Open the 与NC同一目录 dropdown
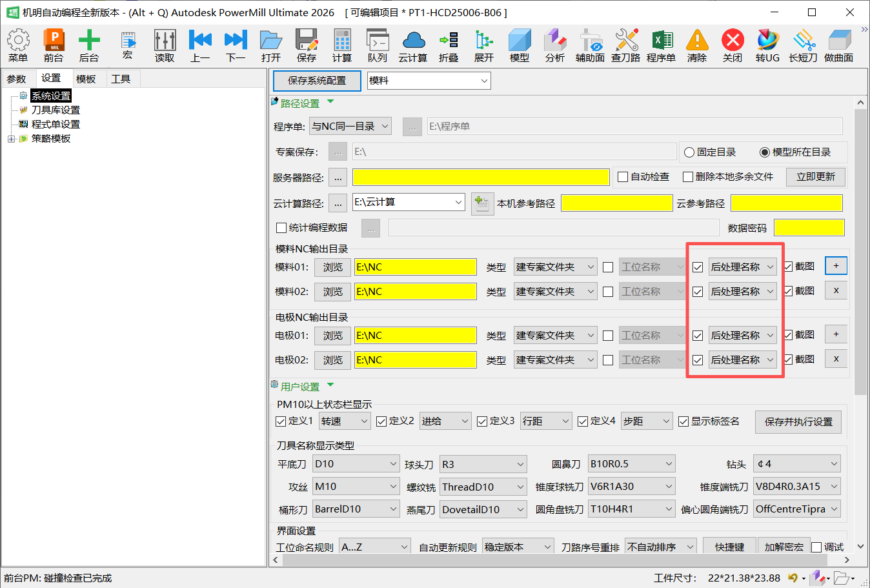Viewport: 870px width, 588px height. [350, 127]
